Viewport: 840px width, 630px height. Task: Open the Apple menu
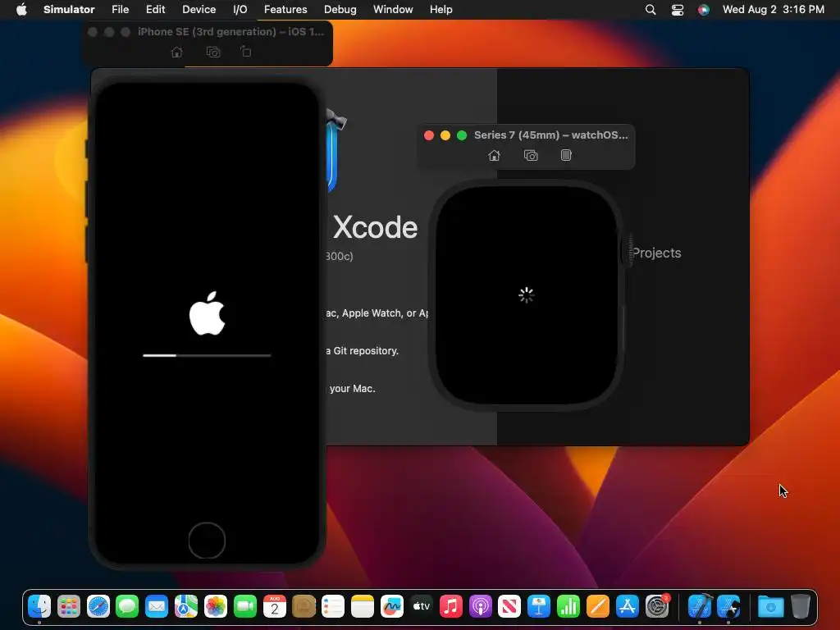21,10
